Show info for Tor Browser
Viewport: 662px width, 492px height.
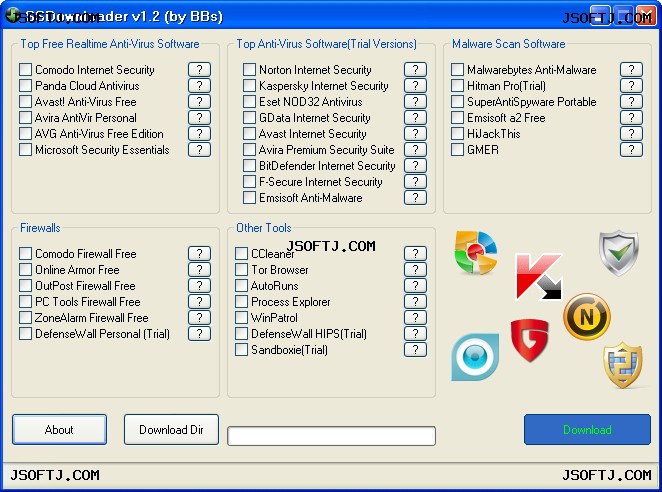[x=415, y=269]
